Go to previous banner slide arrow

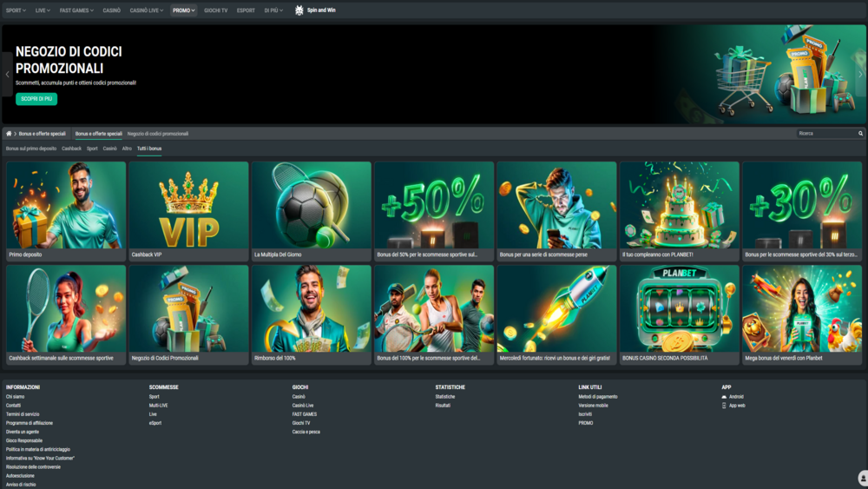pos(7,74)
